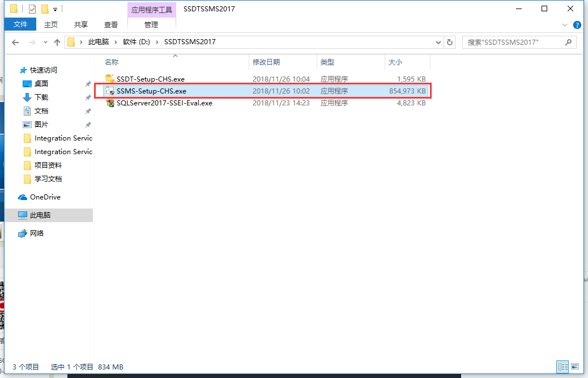
Task: Open the 查看 ribbon tab
Action: 111,24
